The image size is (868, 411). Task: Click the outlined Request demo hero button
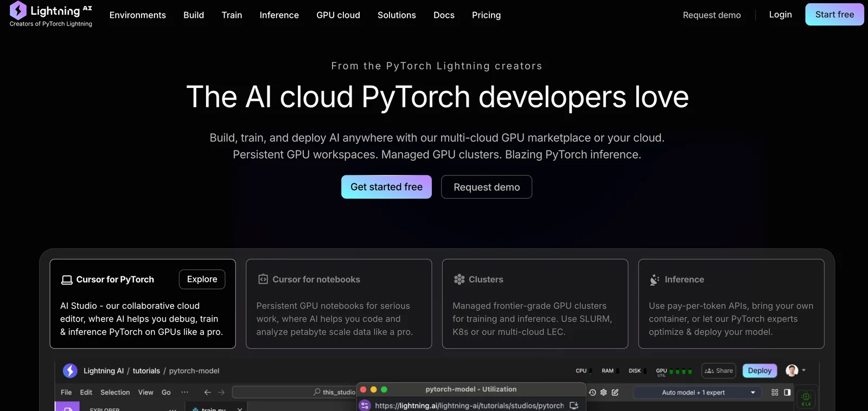487,187
